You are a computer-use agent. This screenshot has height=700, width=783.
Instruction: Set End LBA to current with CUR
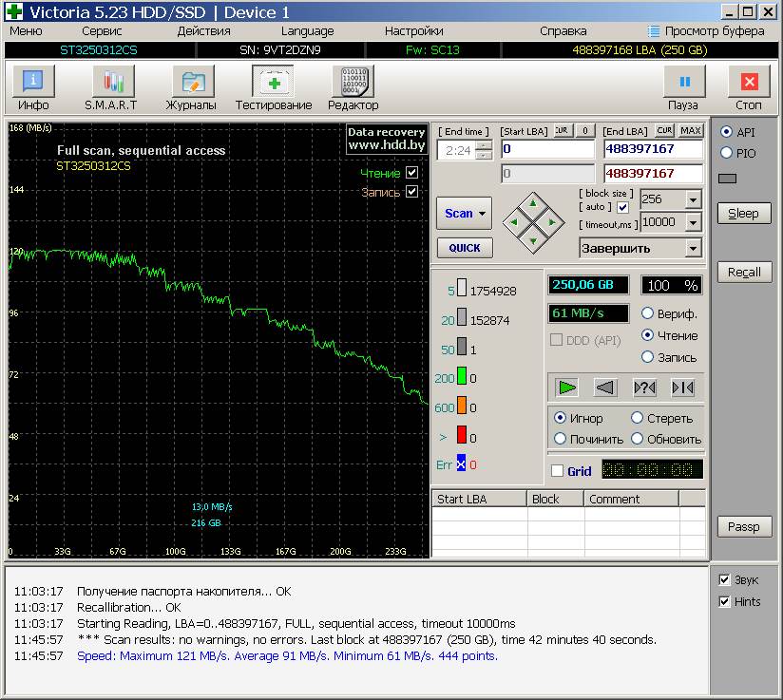(664, 130)
